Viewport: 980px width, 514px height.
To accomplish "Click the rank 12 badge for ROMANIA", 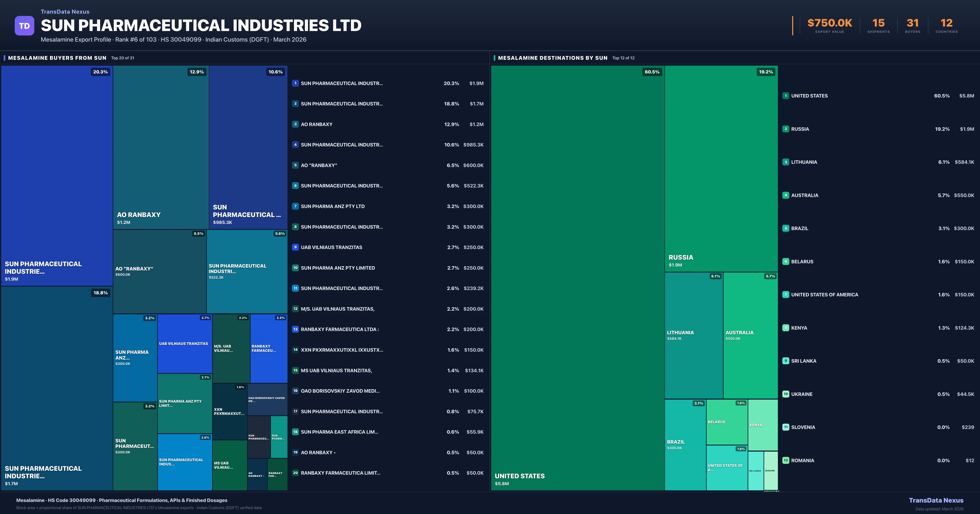I will coord(786,460).
